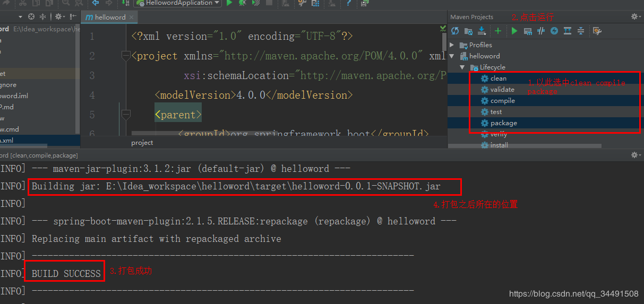This screenshot has width=644, height=304.
Task: Open Run console gear settings
Action: point(636,155)
